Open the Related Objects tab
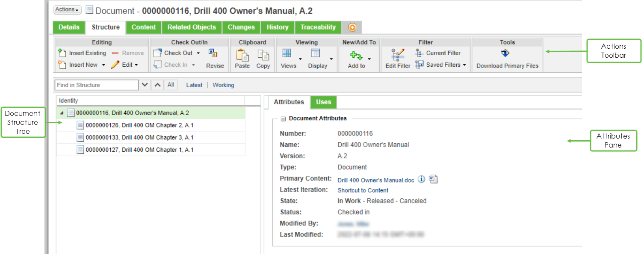The width and height of the screenshot is (644, 254). click(192, 27)
